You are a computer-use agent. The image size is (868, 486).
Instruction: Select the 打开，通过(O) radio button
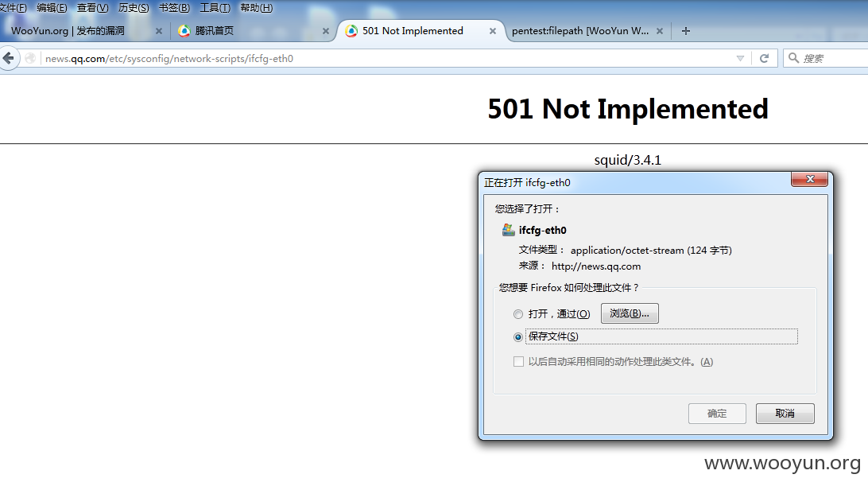click(x=518, y=314)
